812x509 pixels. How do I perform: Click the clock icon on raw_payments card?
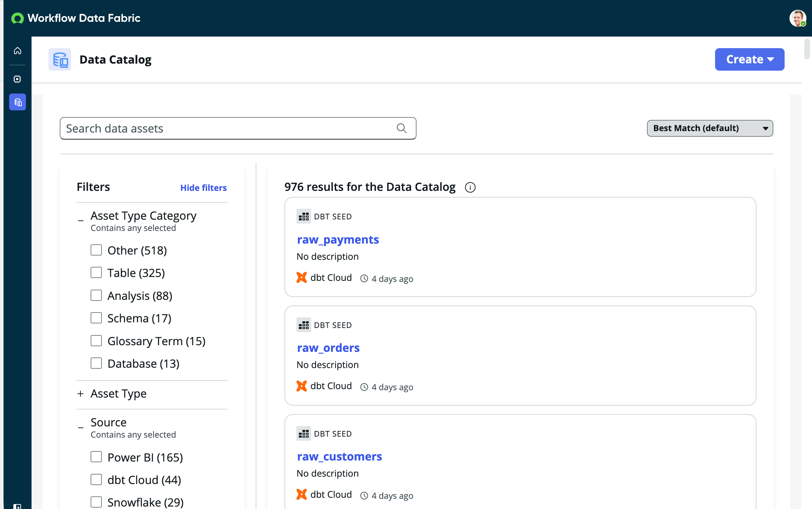tap(365, 279)
